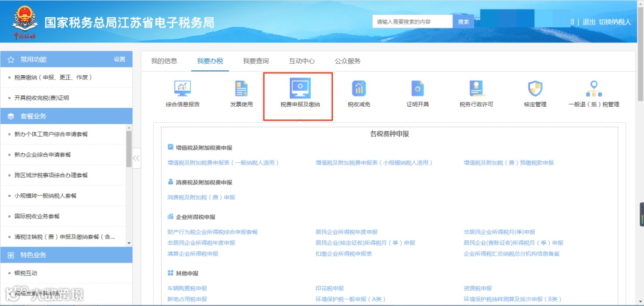The height and width of the screenshot is (306, 644).
Task: Open 证明开具 document icon
Action: 417,88
